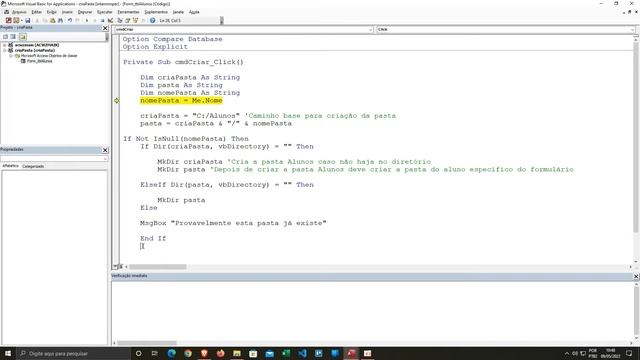Click the MsgBox code line
640x360 pixels.
[233, 223]
